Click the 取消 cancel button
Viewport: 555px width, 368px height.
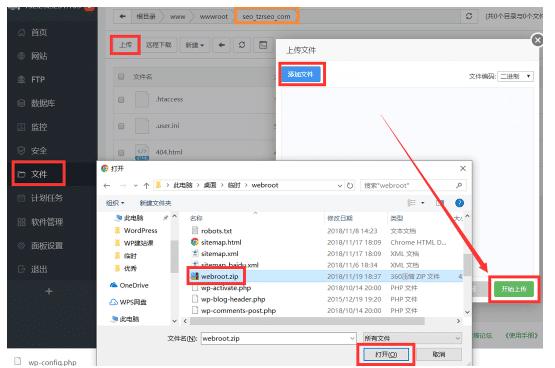(x=439, y=354)
